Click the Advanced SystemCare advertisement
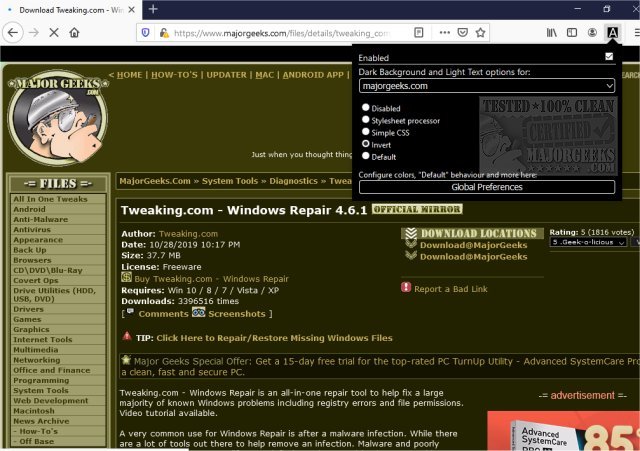 (564, 431)
